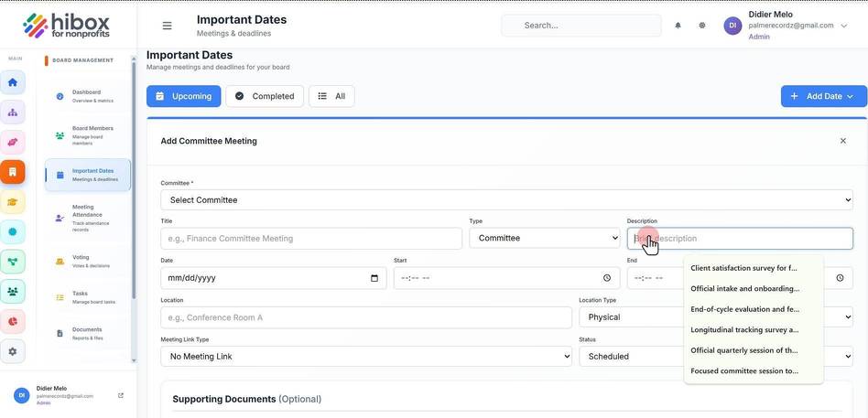Open the Meeting Link Type dropdown

pyautogui.click(x=366, y=357)
